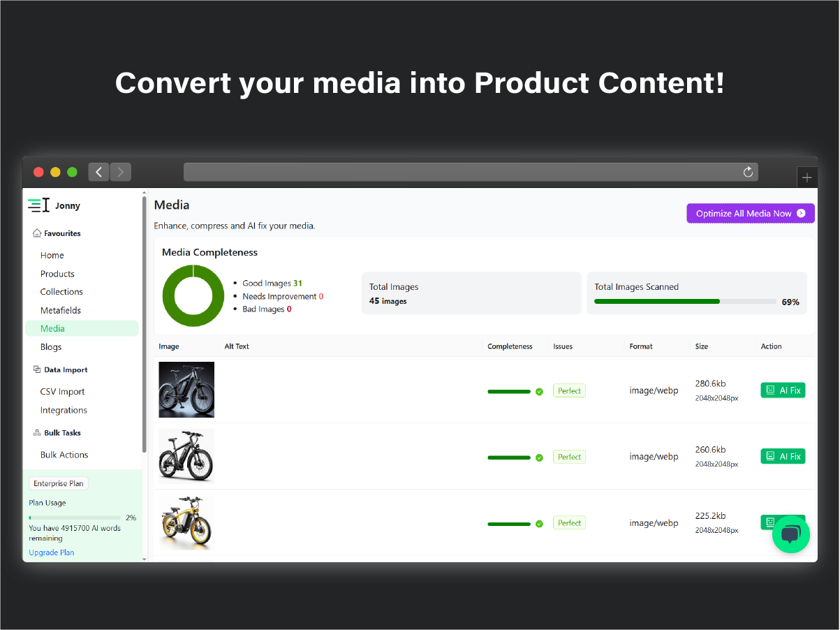
Task: Click the Data Import section icon
Action: pyautogui.click(x=37, y=369)
